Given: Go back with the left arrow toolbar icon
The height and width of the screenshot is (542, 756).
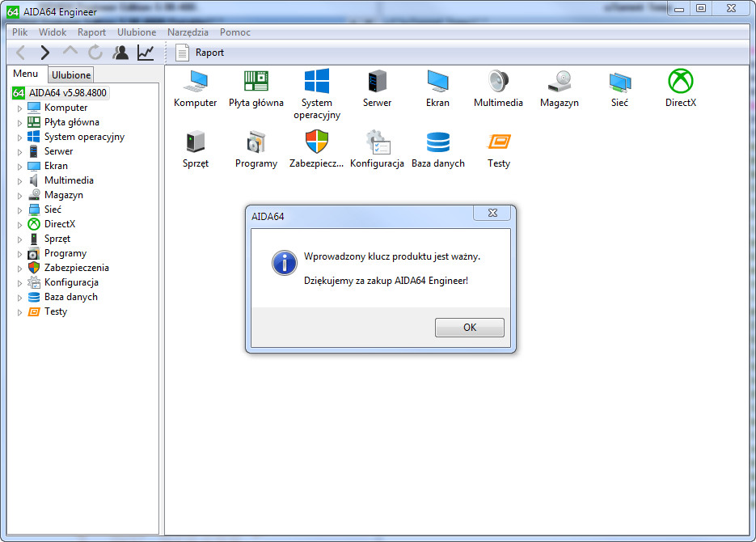Looking at the screenshot, I should click(x=21, y=52).
